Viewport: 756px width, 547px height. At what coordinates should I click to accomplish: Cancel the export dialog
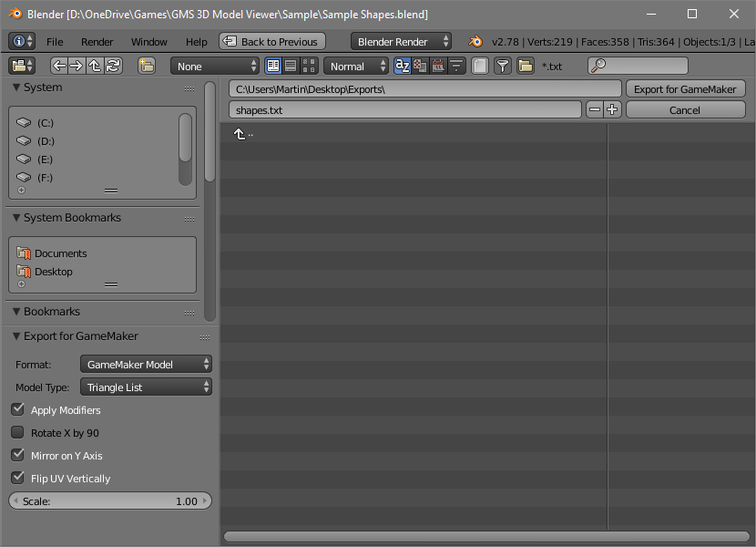click(x=685, y=110)
